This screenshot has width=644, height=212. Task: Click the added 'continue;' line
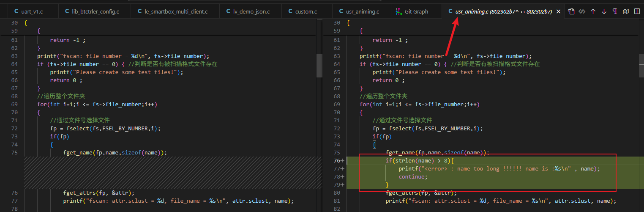(413, 176)
